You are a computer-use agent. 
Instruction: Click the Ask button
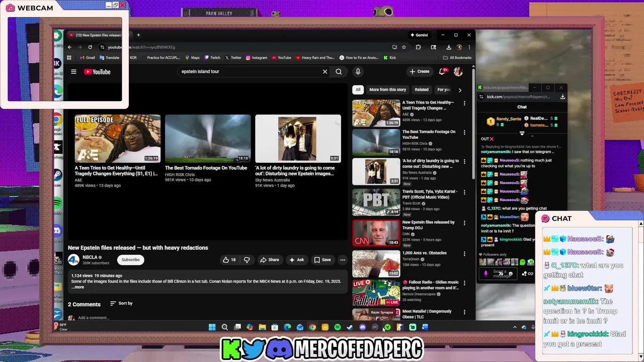point(296,260)
